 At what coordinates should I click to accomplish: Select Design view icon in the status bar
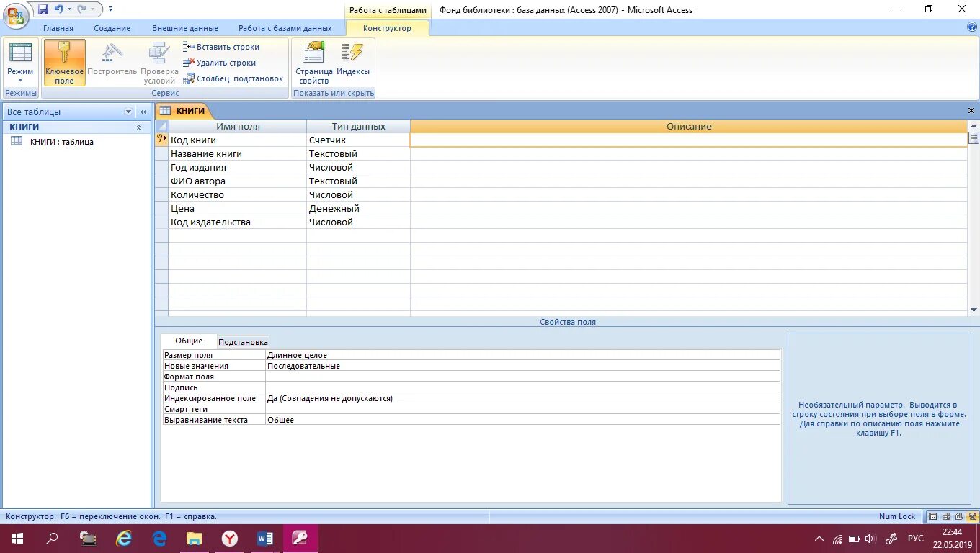point(973,516)
